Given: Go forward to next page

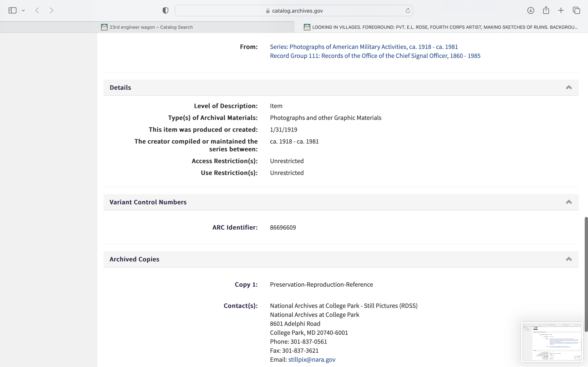Looking at the screenshot, I should point(51,10).
